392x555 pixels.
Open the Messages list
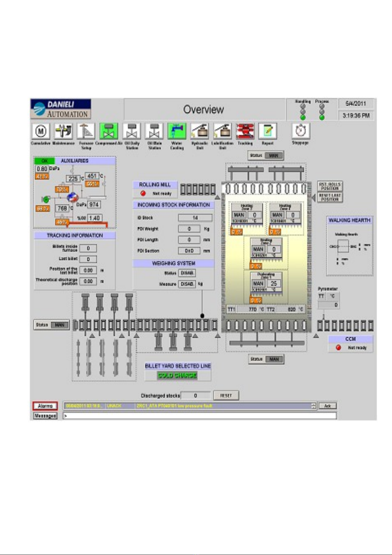[45, 416]
